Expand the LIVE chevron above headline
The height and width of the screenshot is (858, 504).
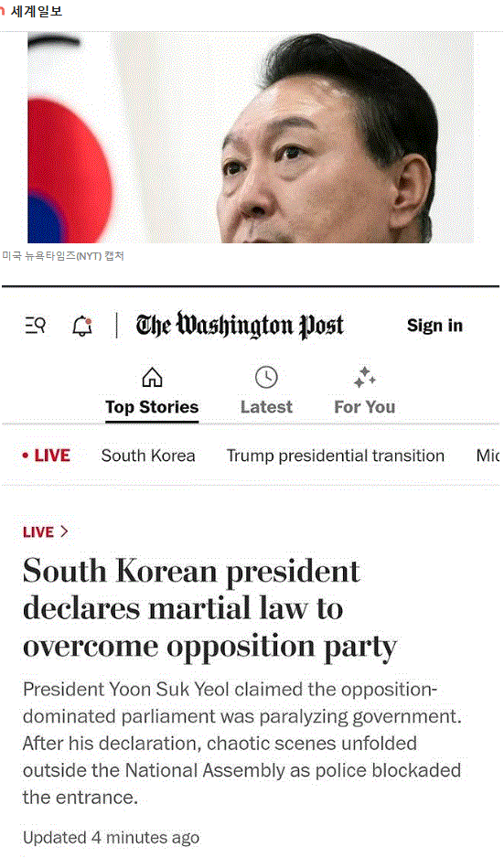pyautogui.click(x=64, y=531)
